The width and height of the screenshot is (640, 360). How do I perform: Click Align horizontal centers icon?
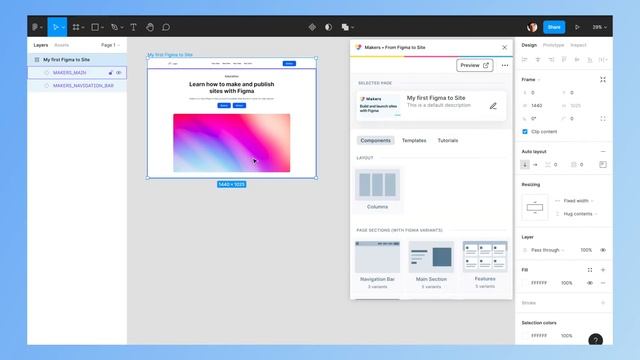tap(538, 60)
